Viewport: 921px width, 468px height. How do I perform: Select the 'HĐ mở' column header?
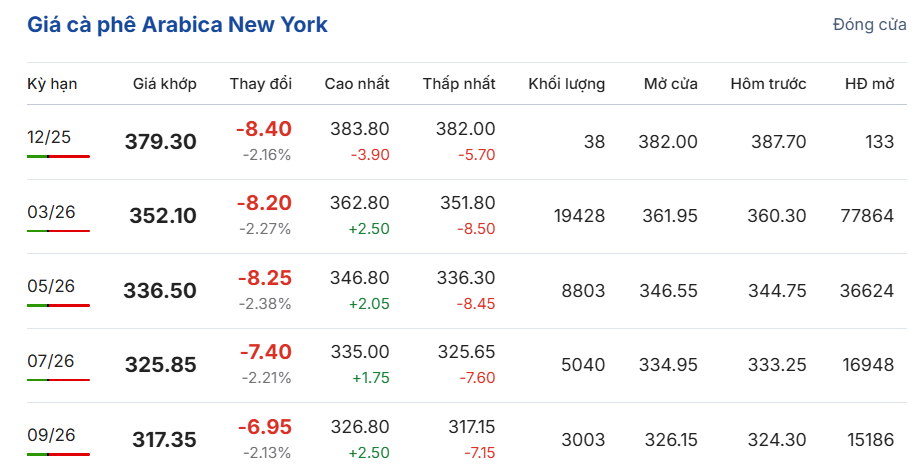pyautogui.click(x=869, y=84)
